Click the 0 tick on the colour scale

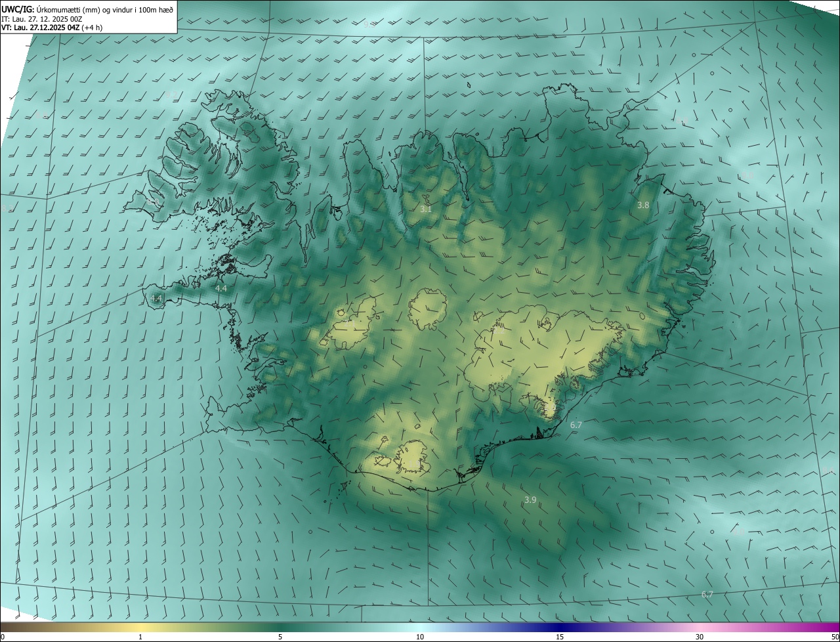2,637
